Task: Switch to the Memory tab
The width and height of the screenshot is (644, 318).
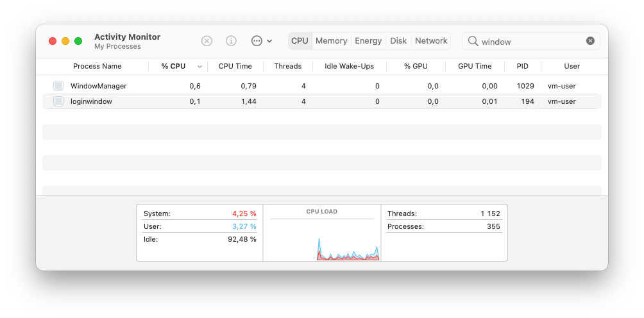Action: click(x=332, y=41)
